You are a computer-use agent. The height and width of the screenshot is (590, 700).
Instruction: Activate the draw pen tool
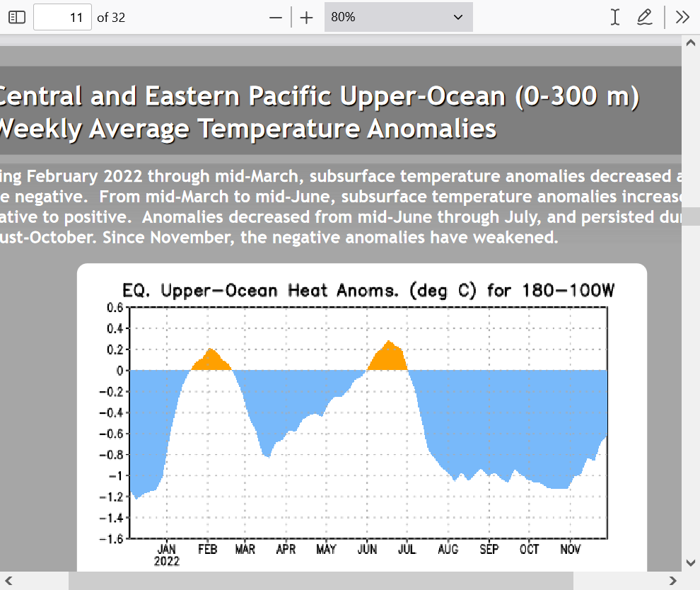point(644,17)
